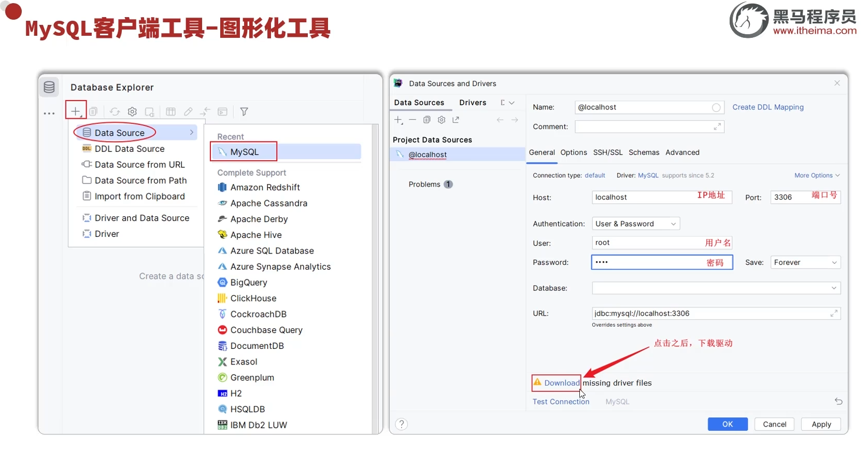
Task: Click the Create DDL Mapping link
Action: [x=768, y=107]
